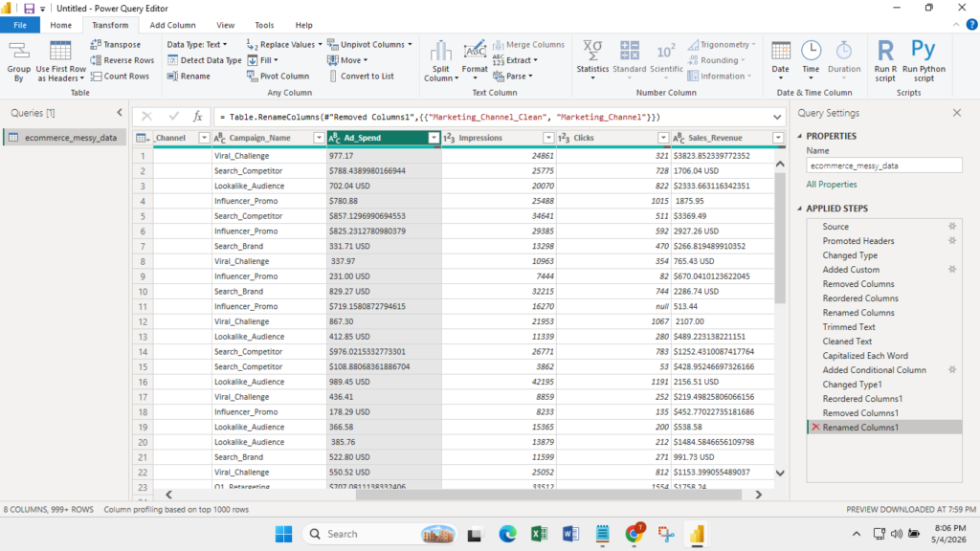The width and height of the screenshot is (980, 551).
Task: Open Clicks column filter dropdown
Action: [663, 138]
